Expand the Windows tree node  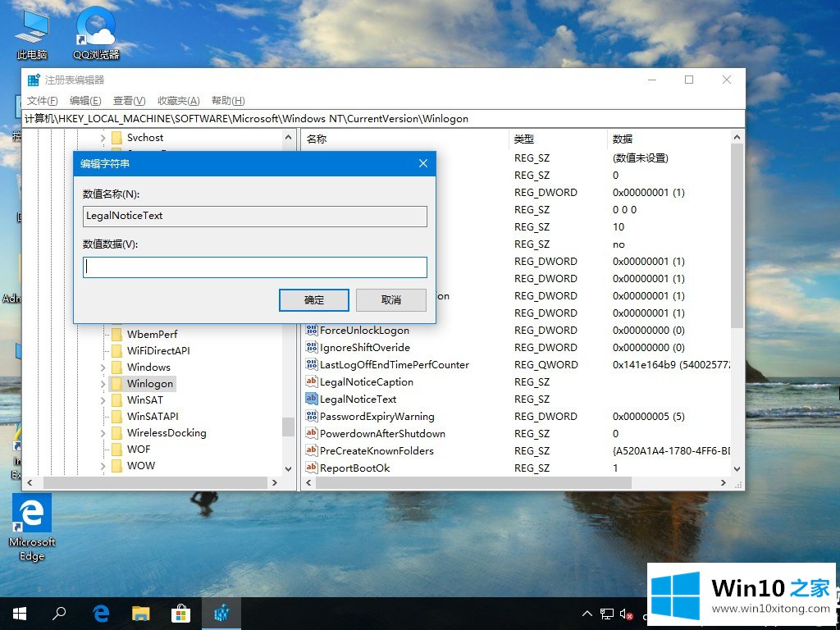[x=103, y=367]
